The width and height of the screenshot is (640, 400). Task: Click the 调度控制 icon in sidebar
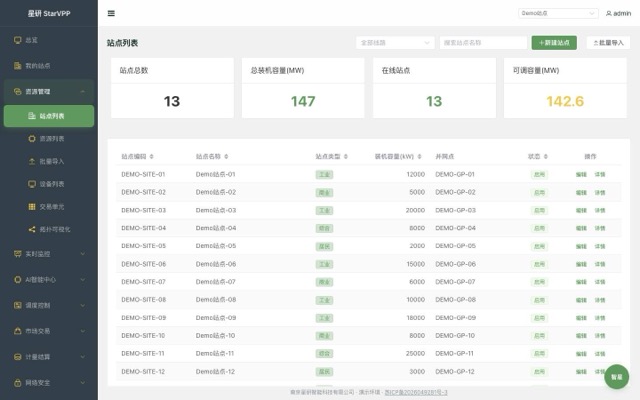[x=18, y=305]
